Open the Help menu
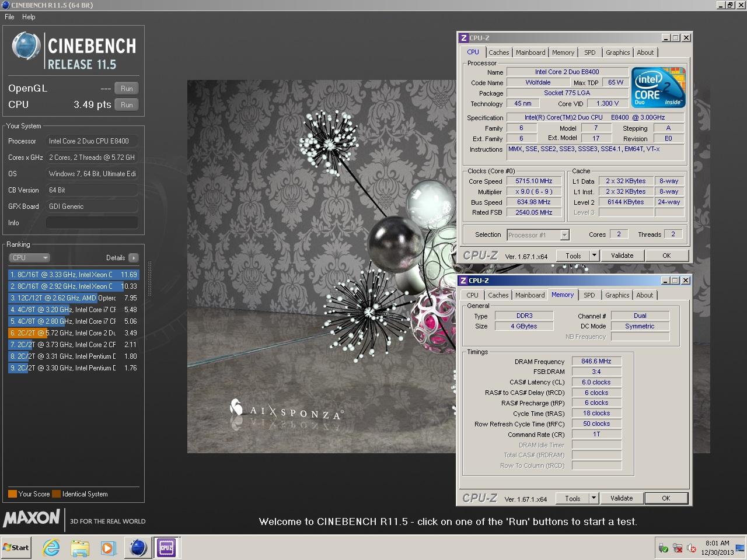The image size is (747, 560). point(29,17)
